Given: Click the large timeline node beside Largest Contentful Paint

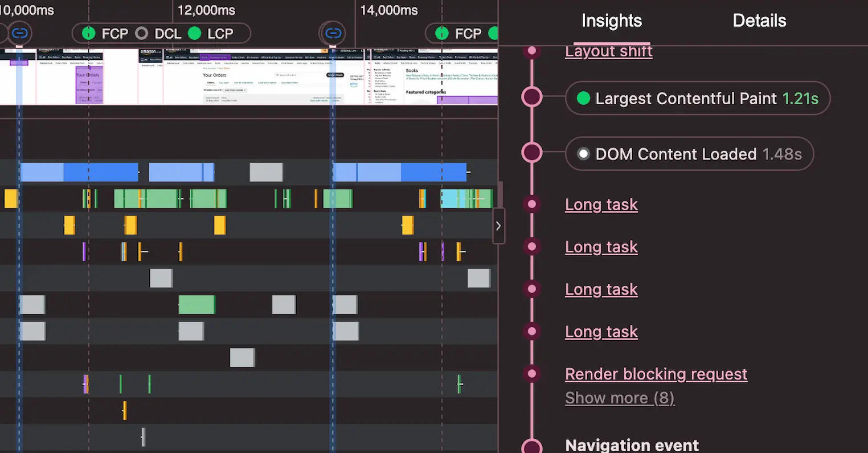Looking at the screenshot, I should coord(532,97).
